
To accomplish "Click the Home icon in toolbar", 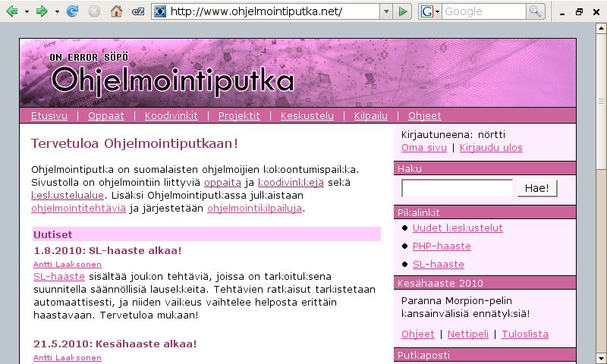I will (116, 11).
